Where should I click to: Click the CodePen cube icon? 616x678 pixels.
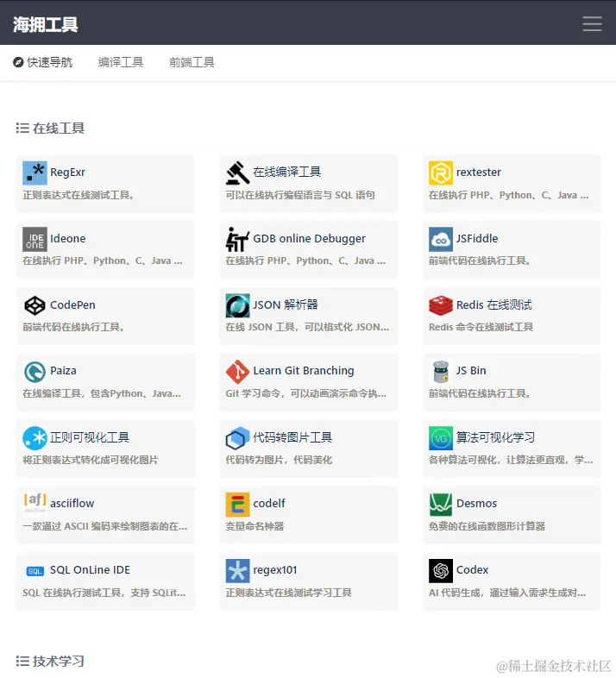point(35,305)
